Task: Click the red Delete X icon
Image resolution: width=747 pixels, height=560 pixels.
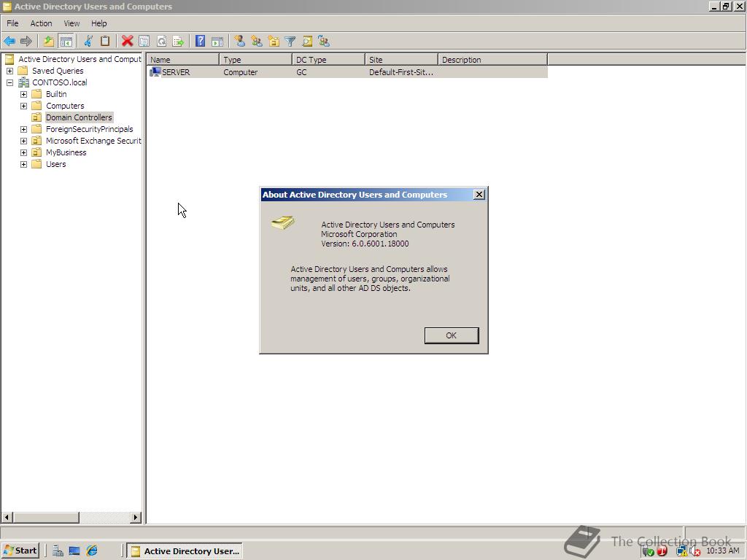Action: click(127, 42)
